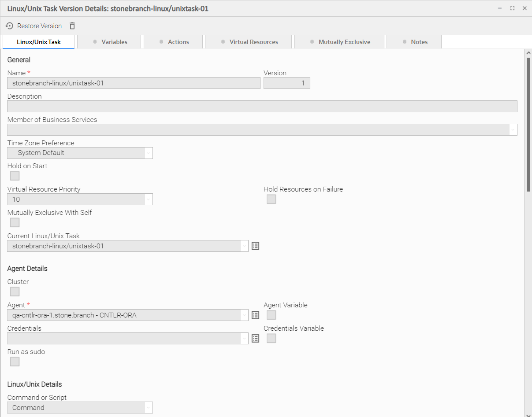Check the Run as sudo box
The width and height of the screenshot is (532, 417).
[15, 362]
